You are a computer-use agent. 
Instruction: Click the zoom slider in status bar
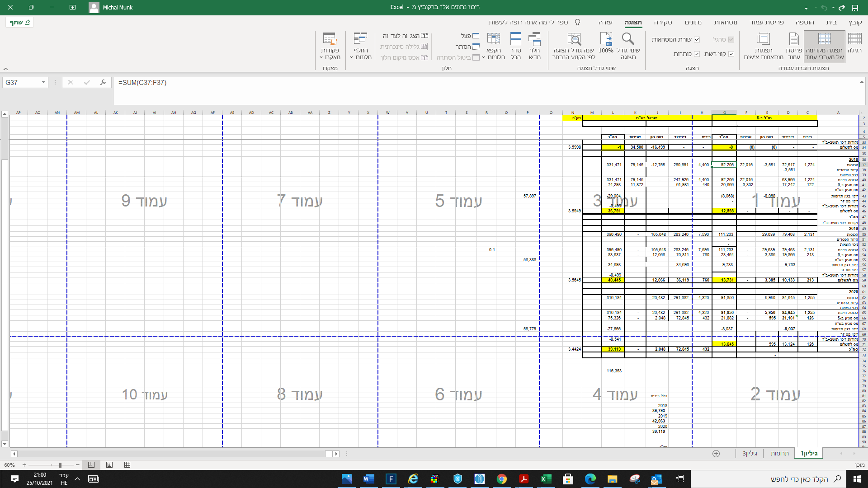pos(60,465)
